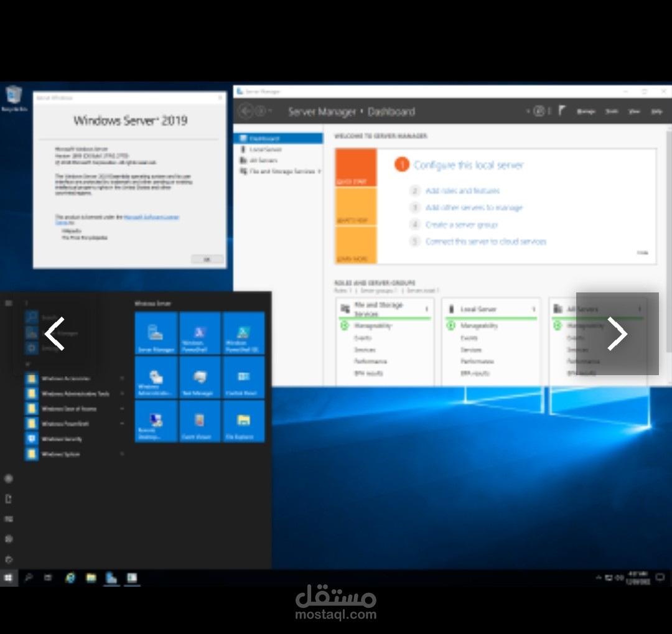Open Settings gear in Start left rail
The width and height of the screenshot is (672, 634).
click(x=9, y=539)
